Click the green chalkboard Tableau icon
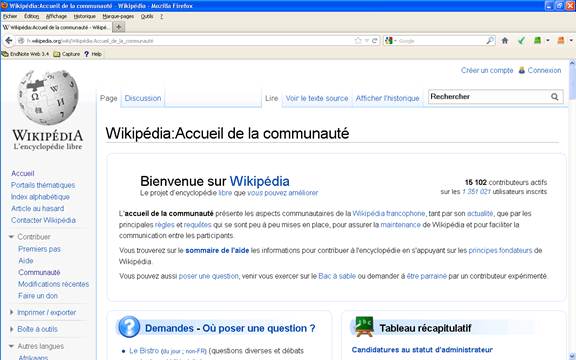Image resolution: width=576 pixels, height=360 pixels. tap(364, 326)
